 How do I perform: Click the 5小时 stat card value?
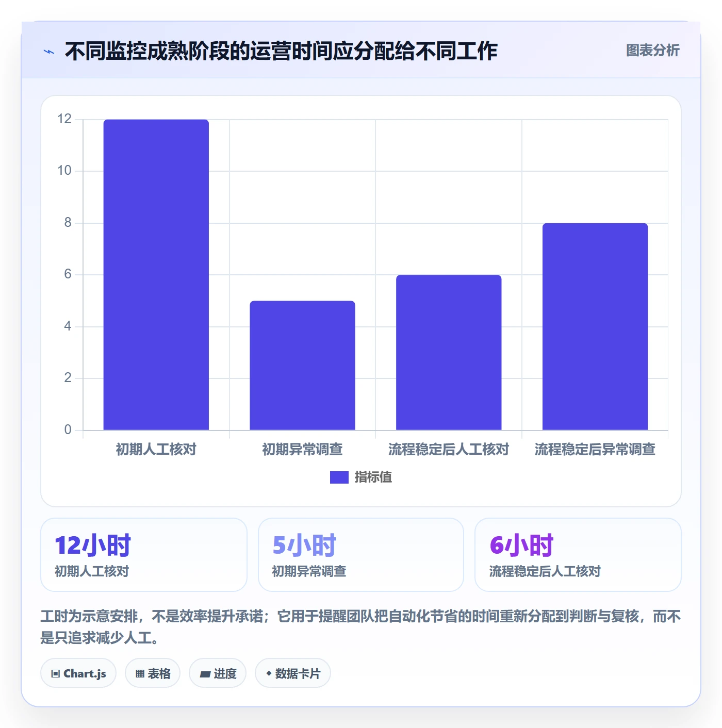click(304, 545)
